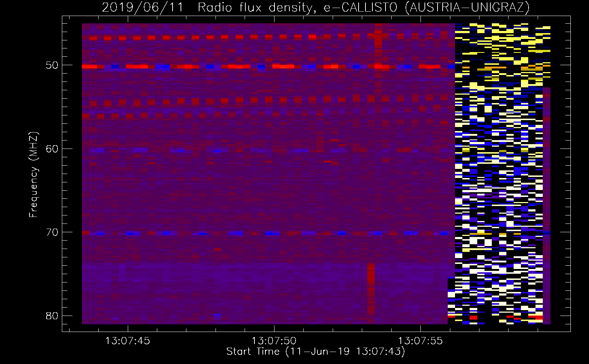Click the frequency tick label '50'
Screen dimensions: 589x364
click(x=52, y=65)
